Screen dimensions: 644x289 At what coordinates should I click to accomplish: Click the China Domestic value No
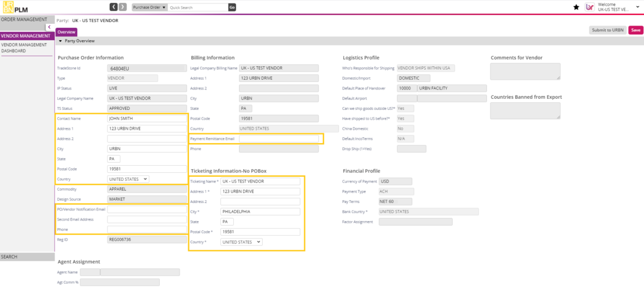pyautogui.click(x=405, y=129)
